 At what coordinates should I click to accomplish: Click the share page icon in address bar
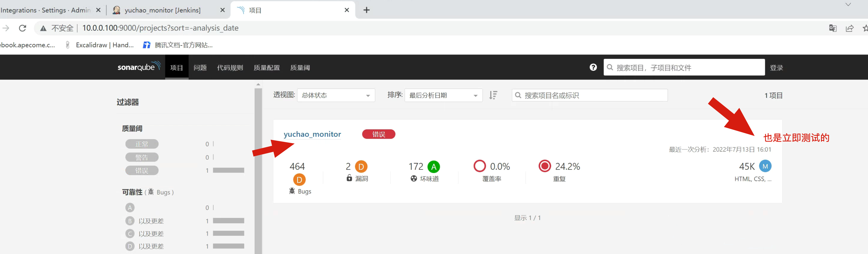pos(850,28)
